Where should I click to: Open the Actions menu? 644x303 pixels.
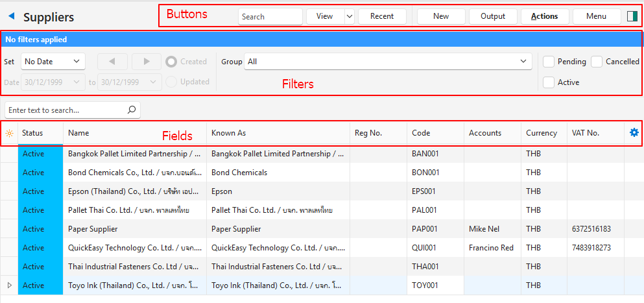pos(544,16)
